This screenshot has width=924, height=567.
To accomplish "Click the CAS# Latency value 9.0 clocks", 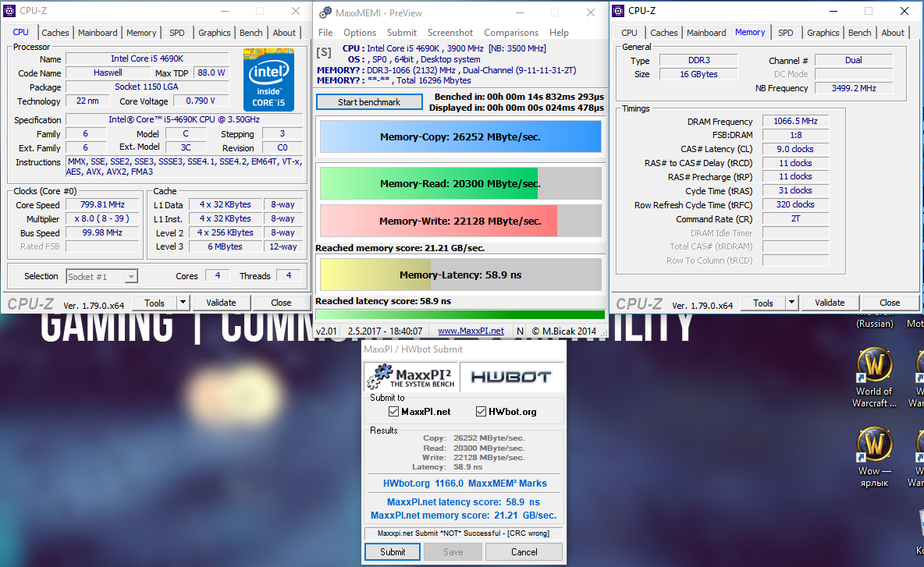I will point(795,149).
